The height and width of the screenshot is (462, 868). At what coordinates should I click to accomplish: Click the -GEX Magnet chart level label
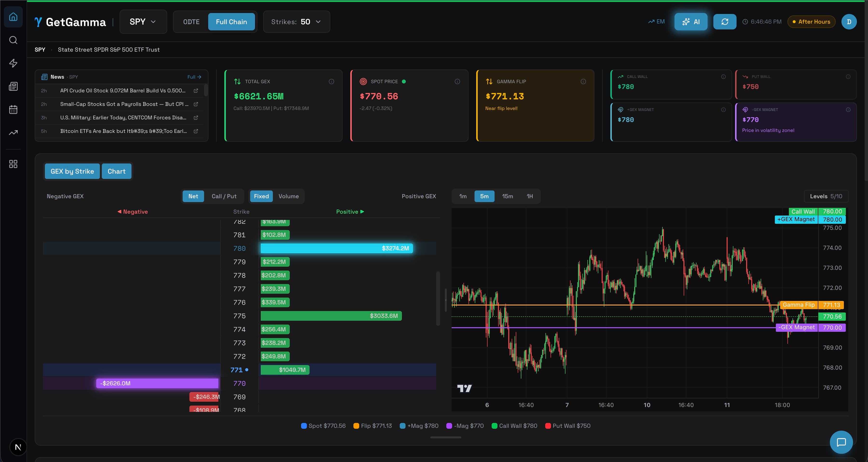click(x=797, y=327)
